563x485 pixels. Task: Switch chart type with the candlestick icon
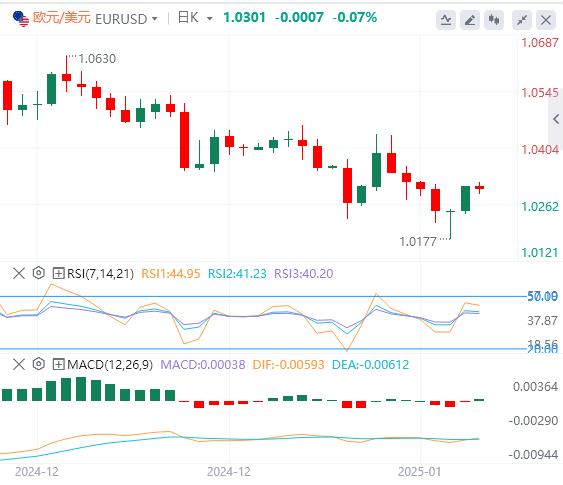pyautogui.click(x=494, y=20)
